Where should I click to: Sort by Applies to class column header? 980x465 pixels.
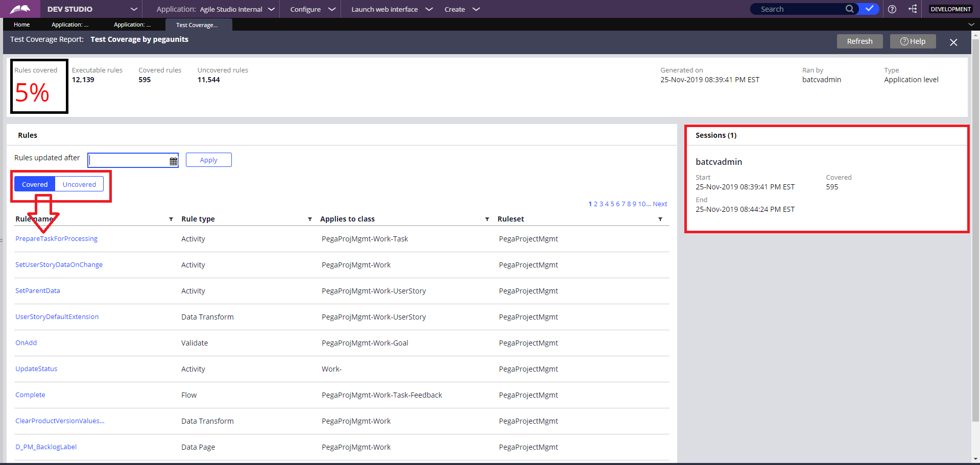coord(347,219)
